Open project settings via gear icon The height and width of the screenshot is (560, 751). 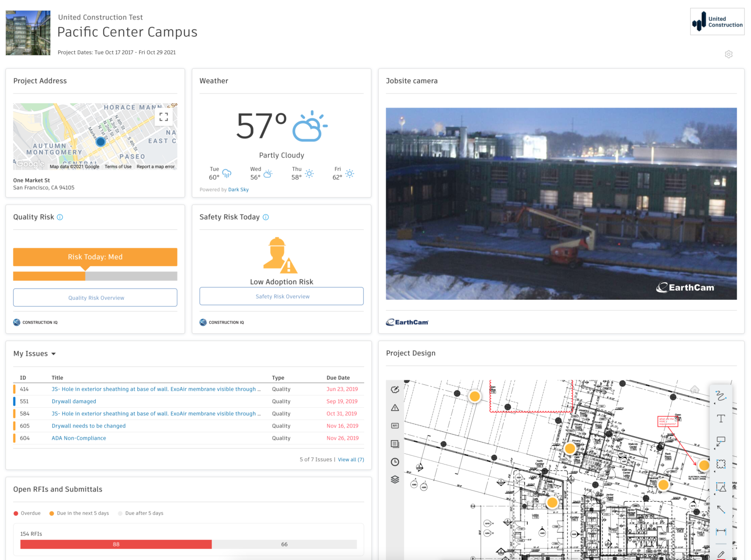(x=729, y=54)
